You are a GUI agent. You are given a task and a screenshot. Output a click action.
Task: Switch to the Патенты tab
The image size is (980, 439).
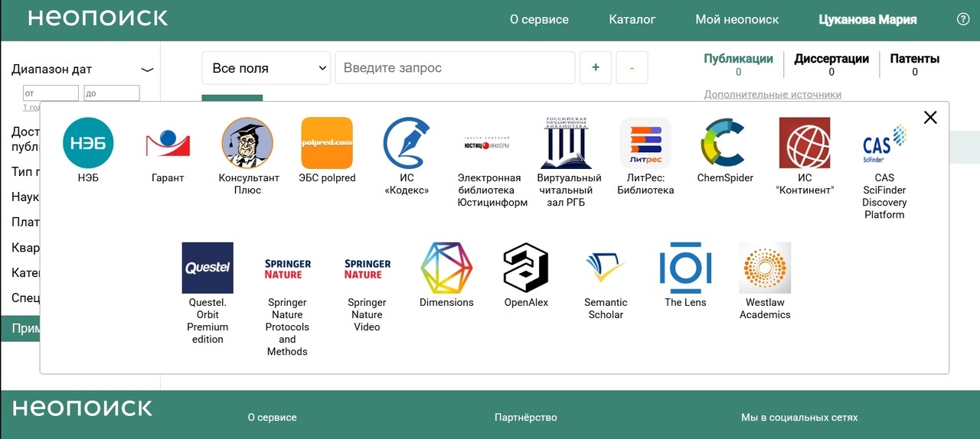[x=914, y=64]
